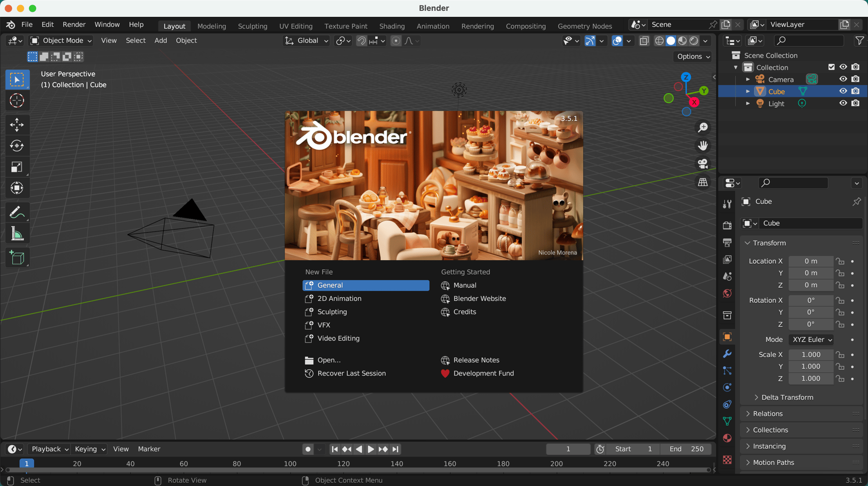The height and width of the screenshot is (486, 868).
Task: Open the Modifiers wrench properties tab
Action: [x=727, y=353]
